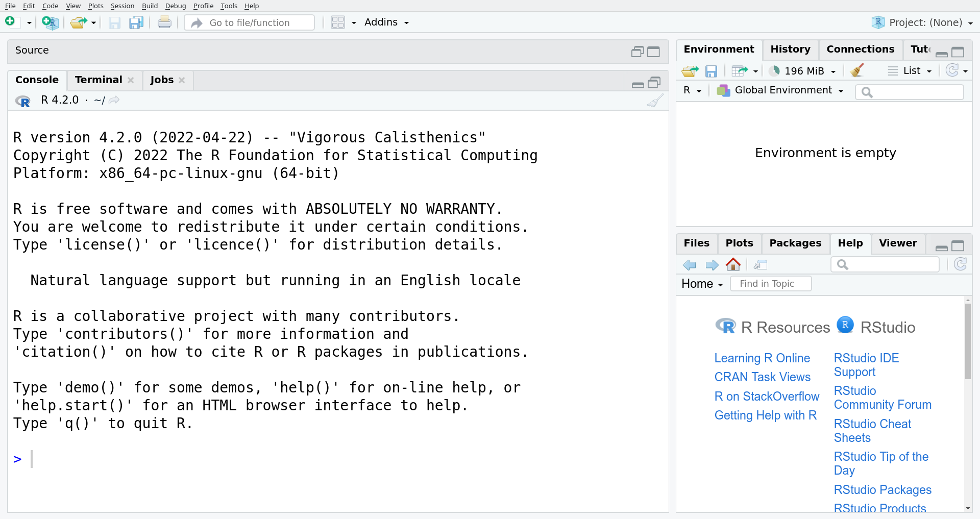Switch to the Terminal tab
Image resolution: width=980 pixels, height=519 pixels.
click(99, 80)
